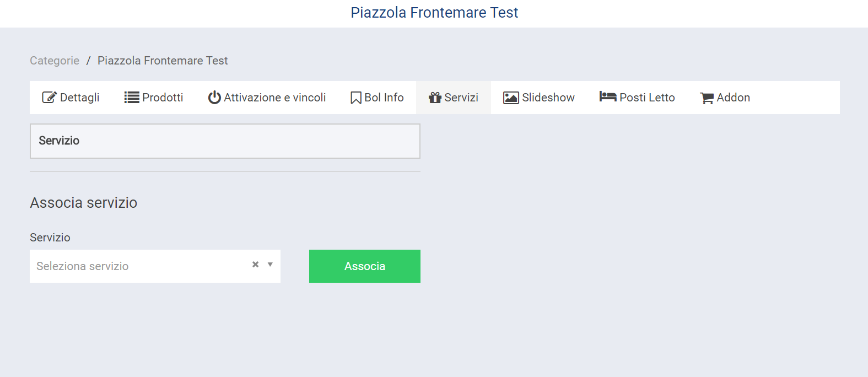Screen dimensions: 868x377
Task: Go to Attivazione e vincoli tab
Action: point(274,98)
